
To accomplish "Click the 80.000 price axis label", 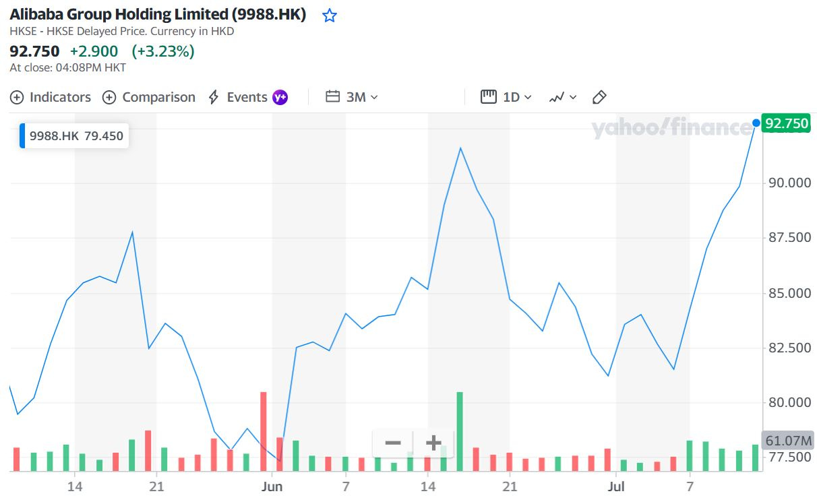I will (x=790, y=403).
